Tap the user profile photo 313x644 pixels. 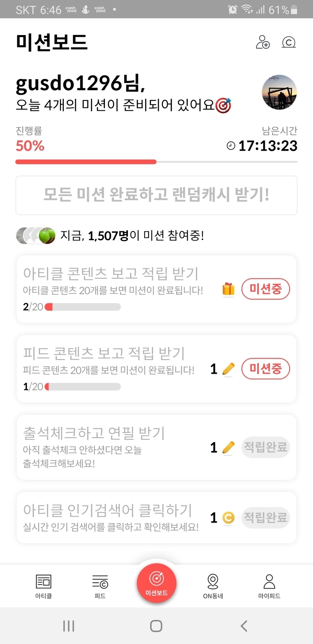click(x=279, y=92)
